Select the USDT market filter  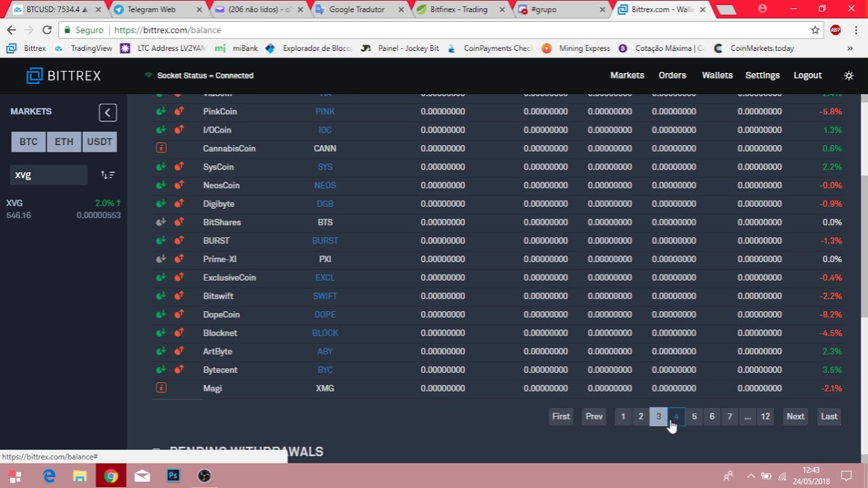pyautogui.click(x=100, y=142)
